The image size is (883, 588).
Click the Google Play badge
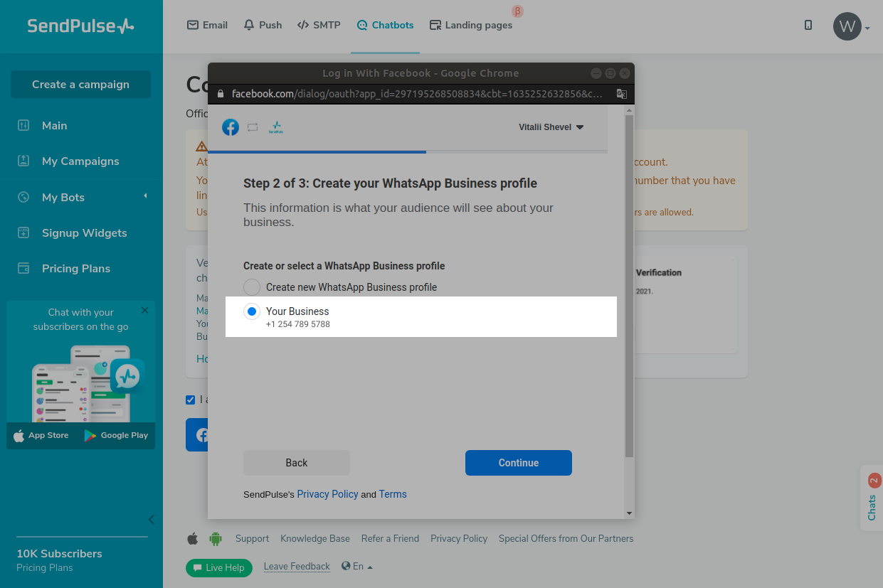coord(116,435)
